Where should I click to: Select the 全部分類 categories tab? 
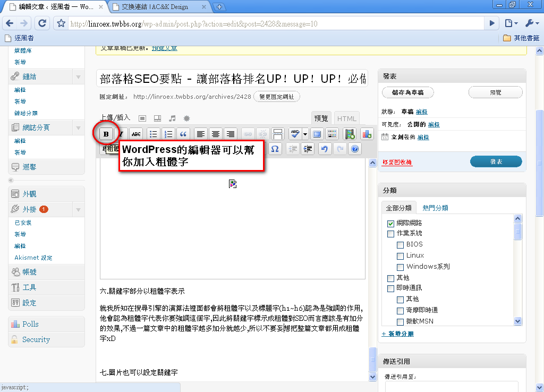(398, 208)
